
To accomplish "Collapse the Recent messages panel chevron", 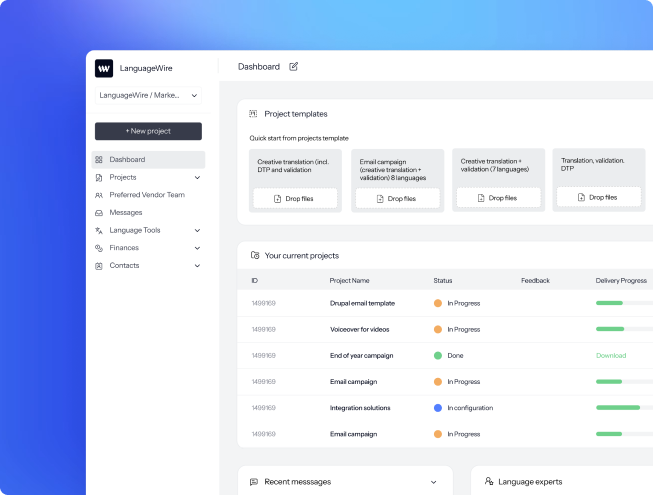I will point(434,482).
